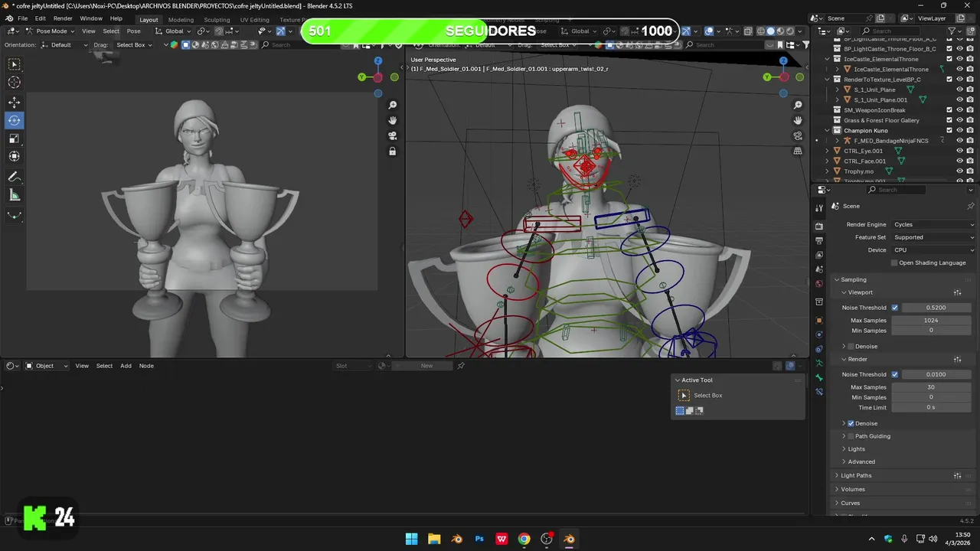Open the Bone Constraints properties tab
The height and width of the screenshot is (551, 980).
click(819, 392)
